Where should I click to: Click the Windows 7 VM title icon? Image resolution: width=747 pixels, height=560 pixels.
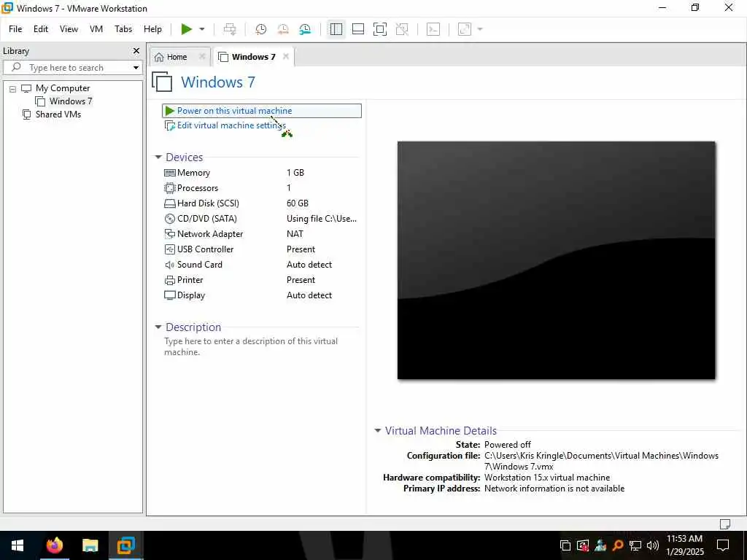[162, 82]
